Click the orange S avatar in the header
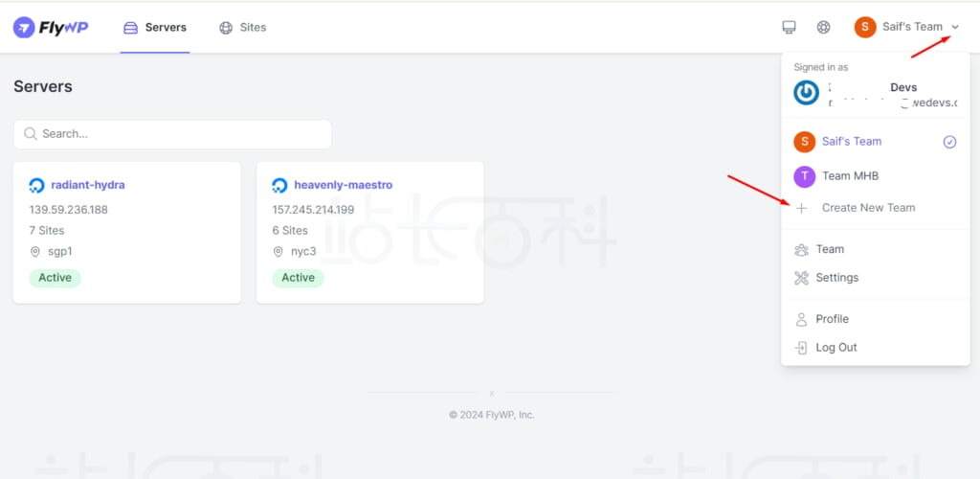Screen dimensions: 980x479 [x=865, y=27]
